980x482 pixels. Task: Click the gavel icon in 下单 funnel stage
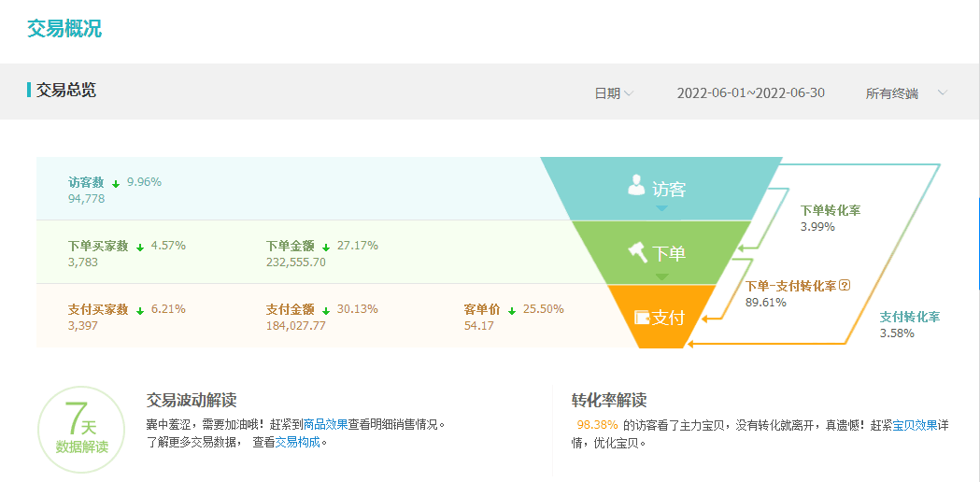(x=638, y=251)
